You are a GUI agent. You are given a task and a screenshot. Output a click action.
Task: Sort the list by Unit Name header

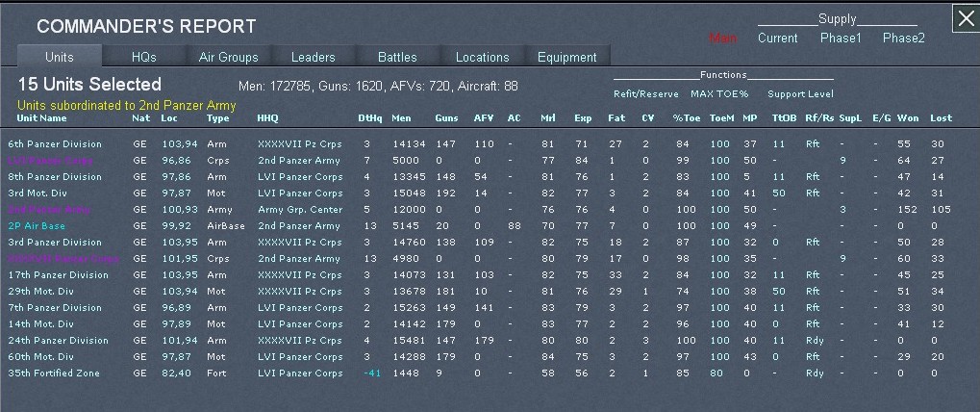click(42, 118)
